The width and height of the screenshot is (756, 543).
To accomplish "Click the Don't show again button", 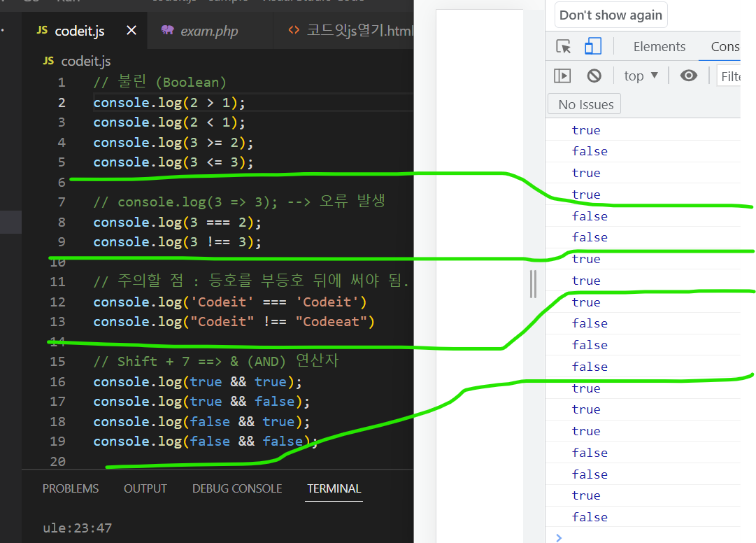I will (x=611, y=15).
